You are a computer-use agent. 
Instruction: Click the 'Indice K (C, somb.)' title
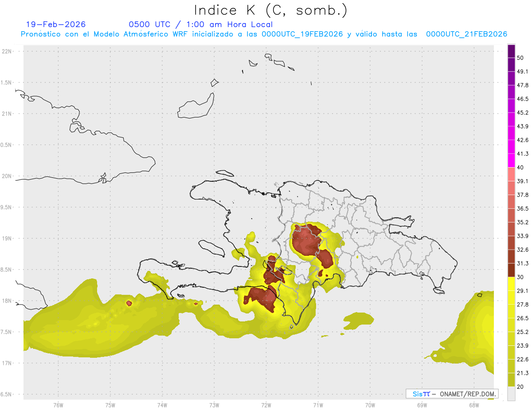coord(271,10)
